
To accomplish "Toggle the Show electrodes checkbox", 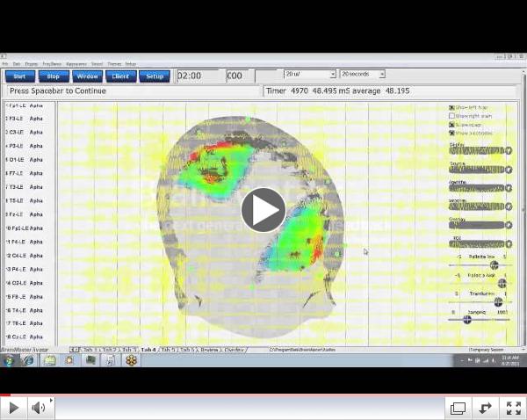I will click(x=452, y=133).
